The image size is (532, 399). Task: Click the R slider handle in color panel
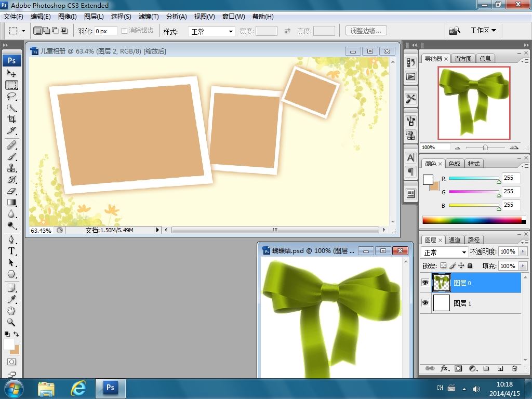click(x=499, y=181)
